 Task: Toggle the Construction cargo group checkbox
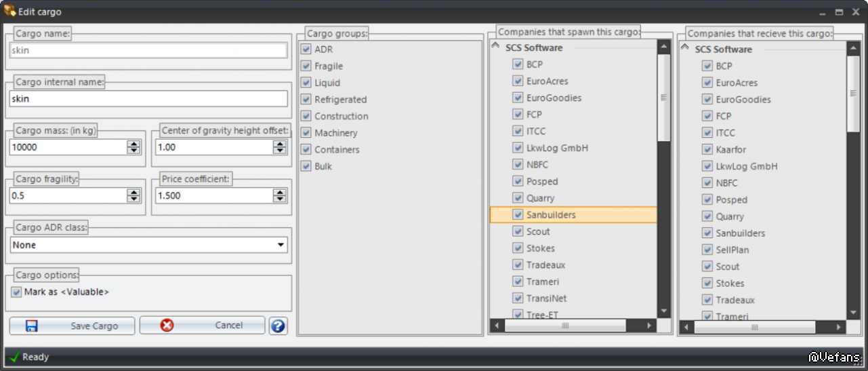coord(306,116)
